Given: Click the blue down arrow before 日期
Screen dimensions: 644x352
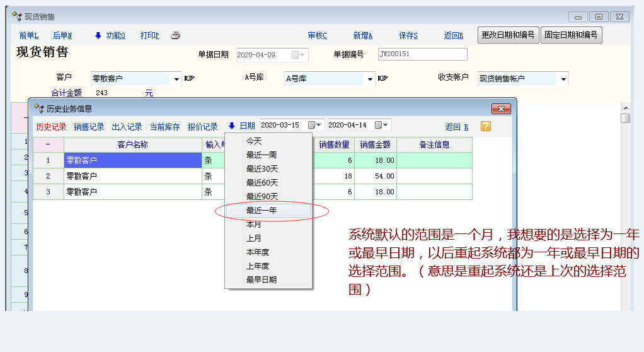Looking at the screenshot, I should point(232,126).
